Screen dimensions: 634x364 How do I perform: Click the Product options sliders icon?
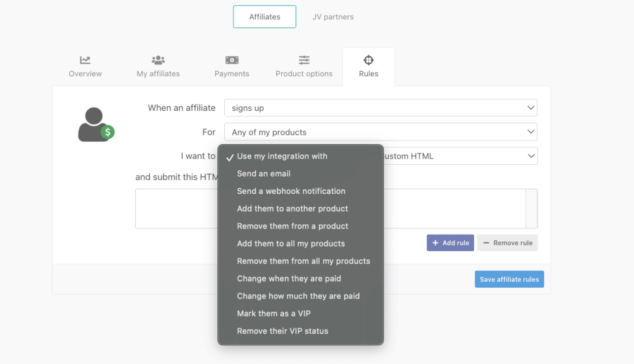304,60
